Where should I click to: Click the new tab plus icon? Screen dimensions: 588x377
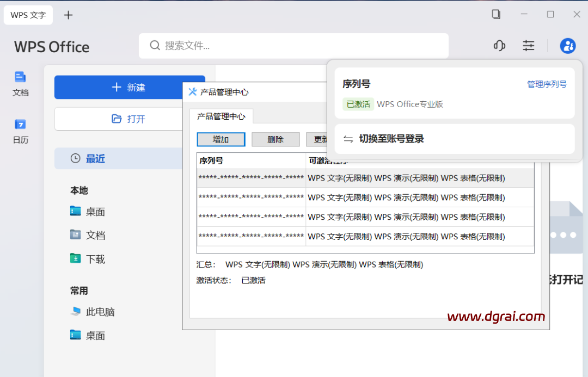68,15
